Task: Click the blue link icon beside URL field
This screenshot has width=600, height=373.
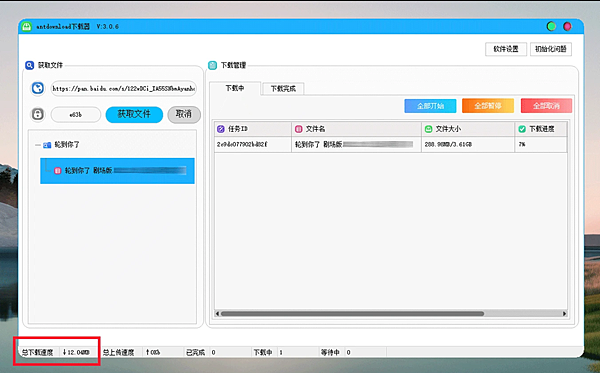Action: pyautogui.click(x=38, y=88)
